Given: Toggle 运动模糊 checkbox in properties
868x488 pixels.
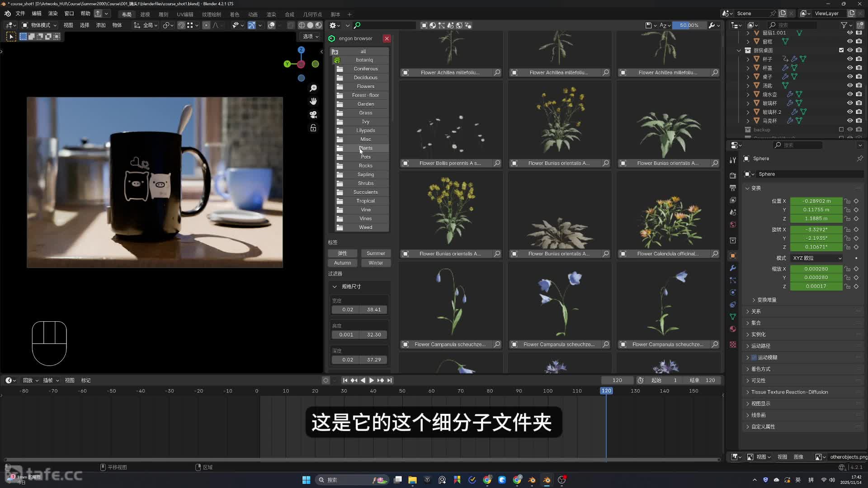Looking at the screenshot, I should [x=754, y=357].
